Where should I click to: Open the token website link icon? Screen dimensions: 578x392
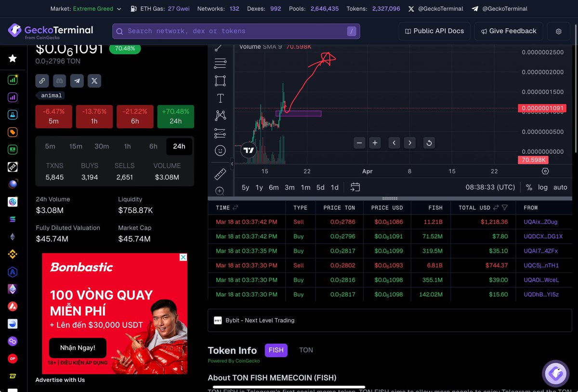pos(42,81)
